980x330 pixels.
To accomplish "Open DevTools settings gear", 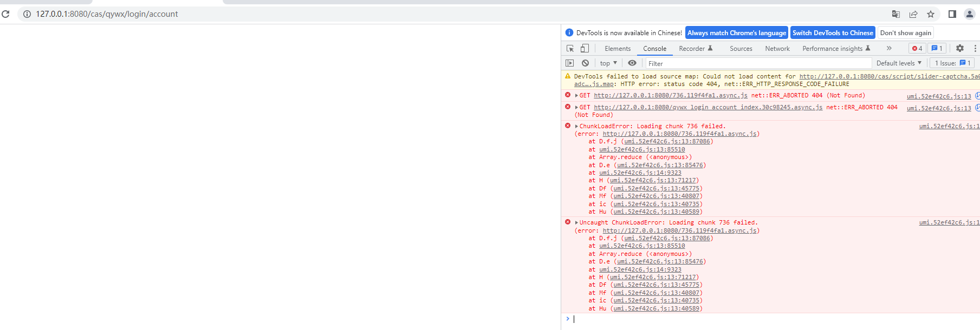I will coord(960,48).
